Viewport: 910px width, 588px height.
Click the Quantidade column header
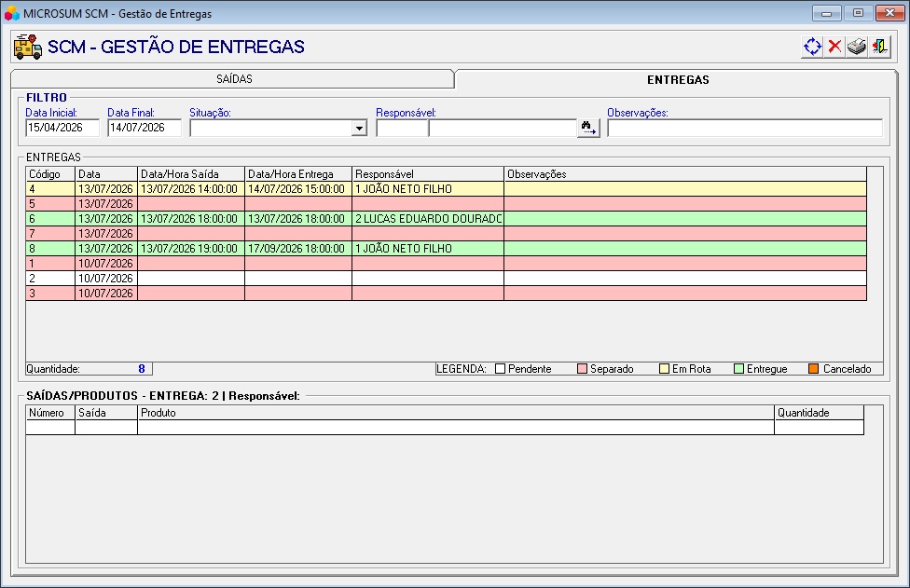pos(819,413)
